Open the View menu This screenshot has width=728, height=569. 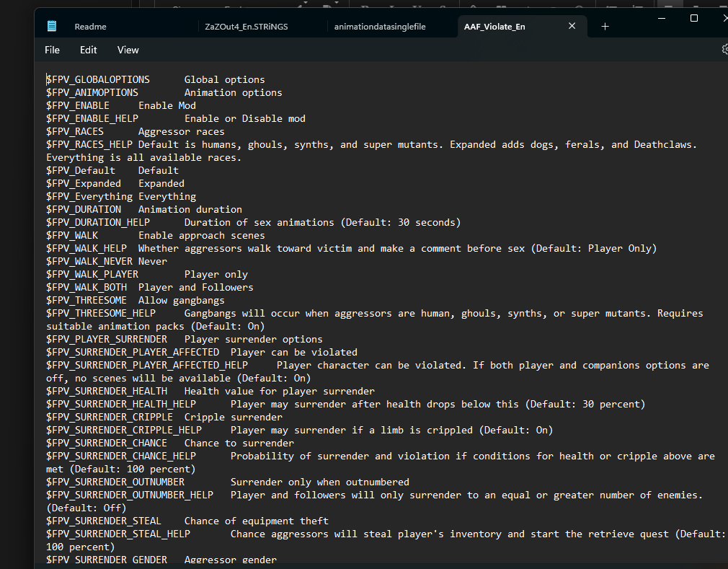[128, 50]
